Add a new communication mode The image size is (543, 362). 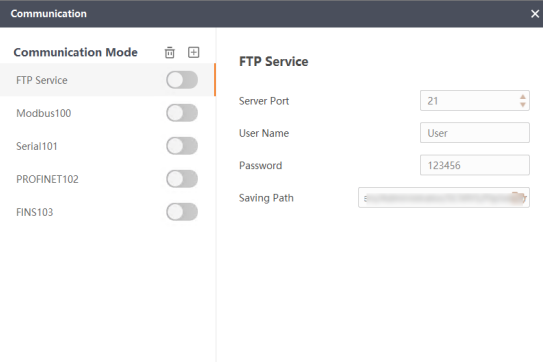[x=193, y=52]
